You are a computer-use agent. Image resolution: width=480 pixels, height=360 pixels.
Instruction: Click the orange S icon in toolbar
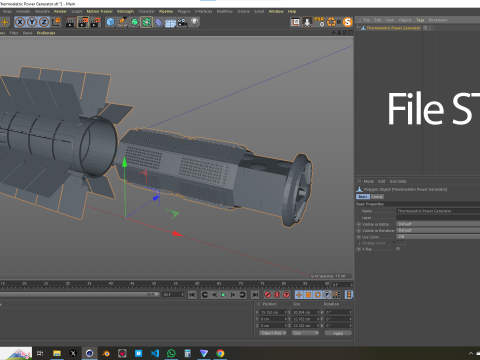point(348,22)
